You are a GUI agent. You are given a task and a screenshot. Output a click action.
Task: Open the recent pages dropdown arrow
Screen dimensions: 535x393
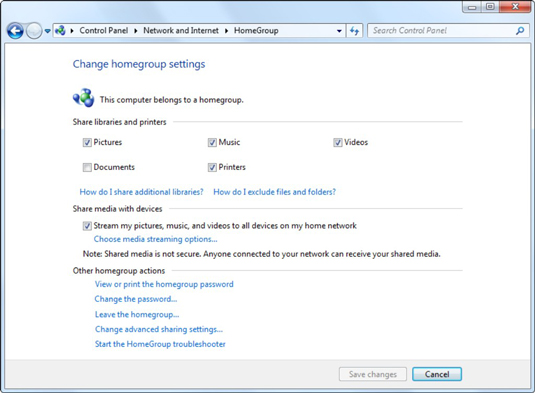tap(47, 31)
